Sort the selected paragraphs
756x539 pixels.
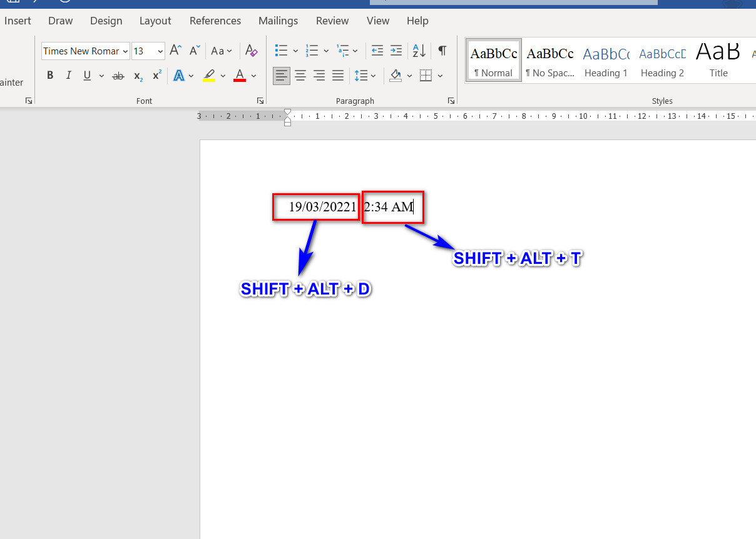(419, 51)
